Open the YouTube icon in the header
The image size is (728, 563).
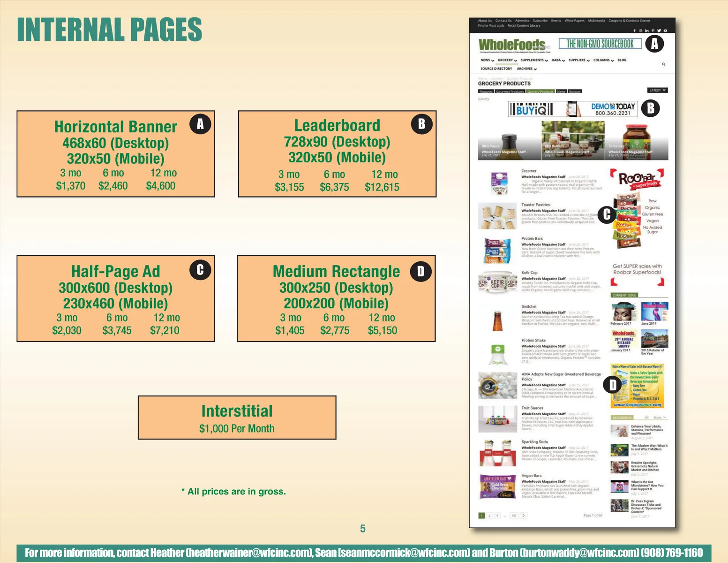coord(665,30)
